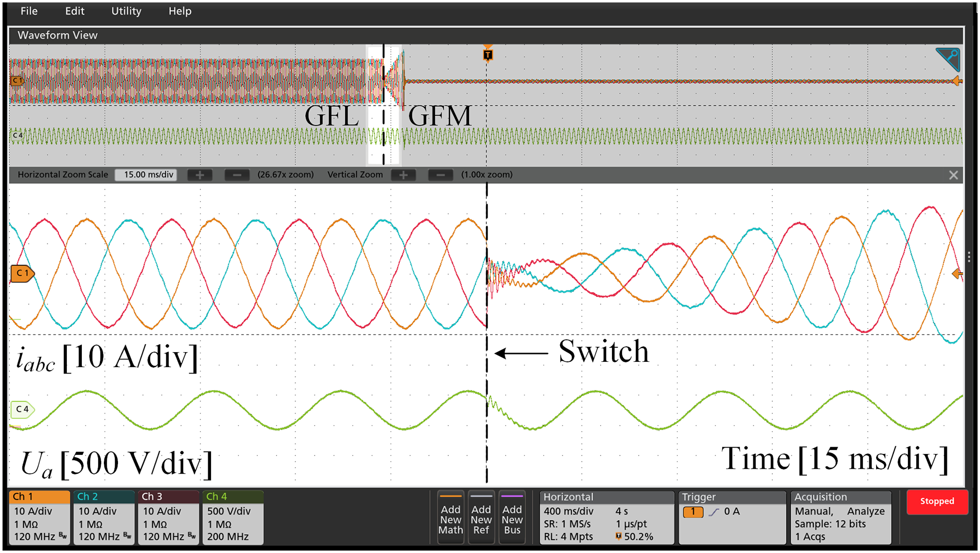This screenshot has height=553, width=980.
Task: Click the zoom box in the overview waveform
Action: [384, 105]
